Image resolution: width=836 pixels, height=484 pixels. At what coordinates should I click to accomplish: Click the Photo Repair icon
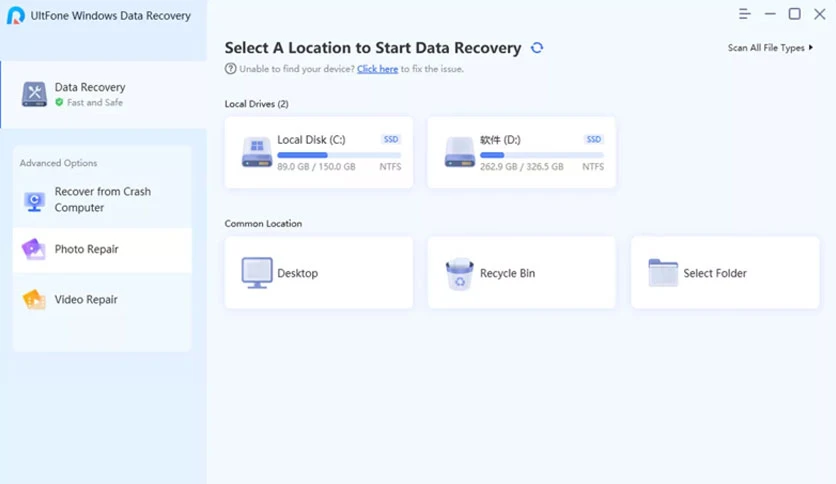[x=34, y=249]
